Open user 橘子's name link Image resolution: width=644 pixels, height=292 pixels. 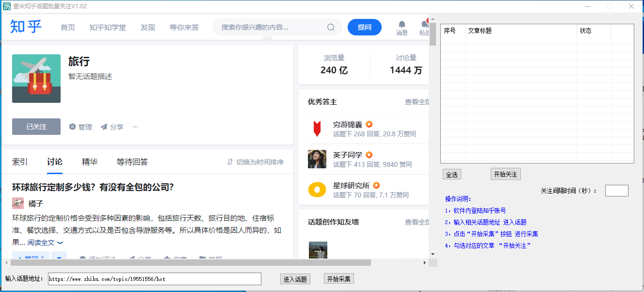[36, 204]
